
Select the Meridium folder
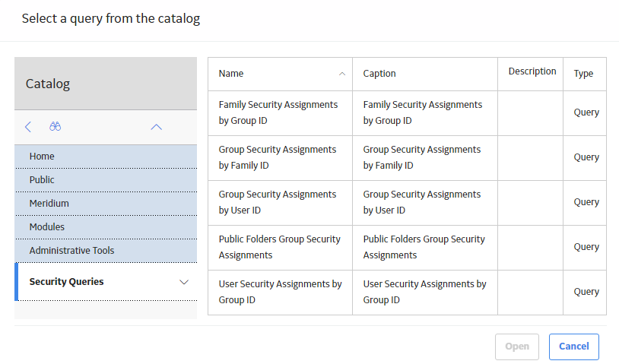tap(106, 204)
